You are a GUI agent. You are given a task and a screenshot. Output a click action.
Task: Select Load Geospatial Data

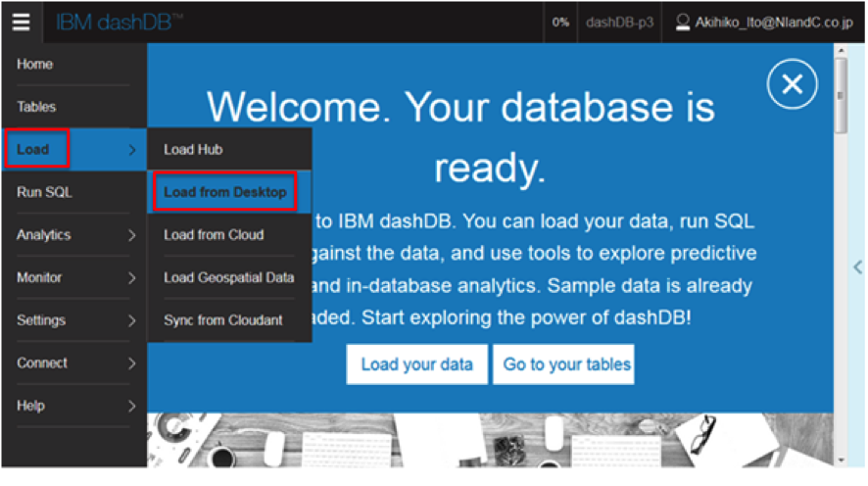(x=229, y=278)
